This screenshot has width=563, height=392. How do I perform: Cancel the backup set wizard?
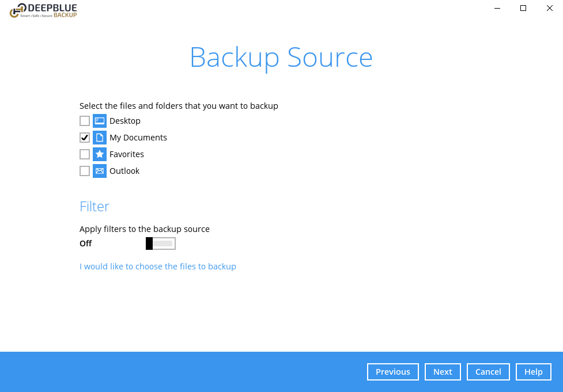(x=488, y=372)
